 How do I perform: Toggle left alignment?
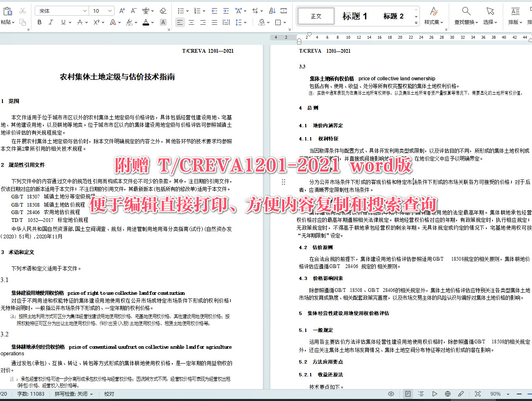click(180, 22)
